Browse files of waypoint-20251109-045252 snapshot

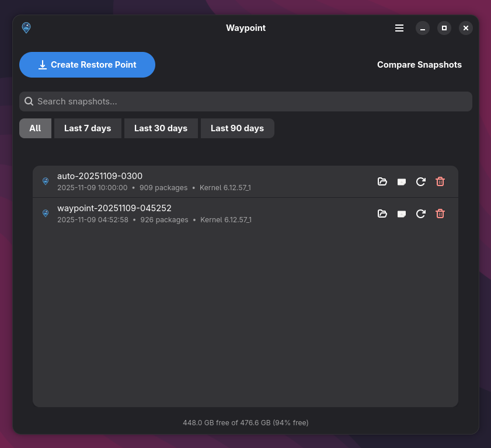tap(382, 213)
